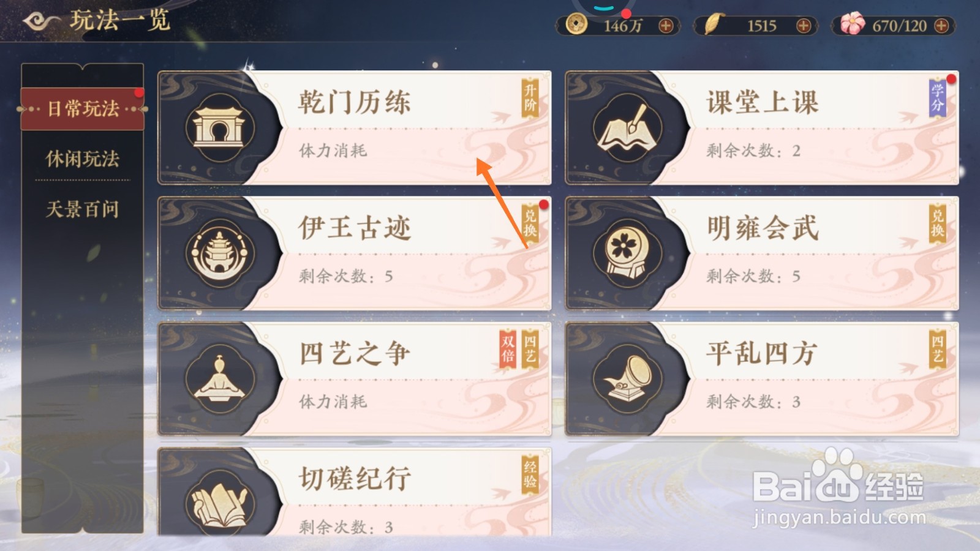This screenshot has height=551, width=980.
Task: Click the flower drum icon of 明雍会武
Action: click(x=627, y=253)
